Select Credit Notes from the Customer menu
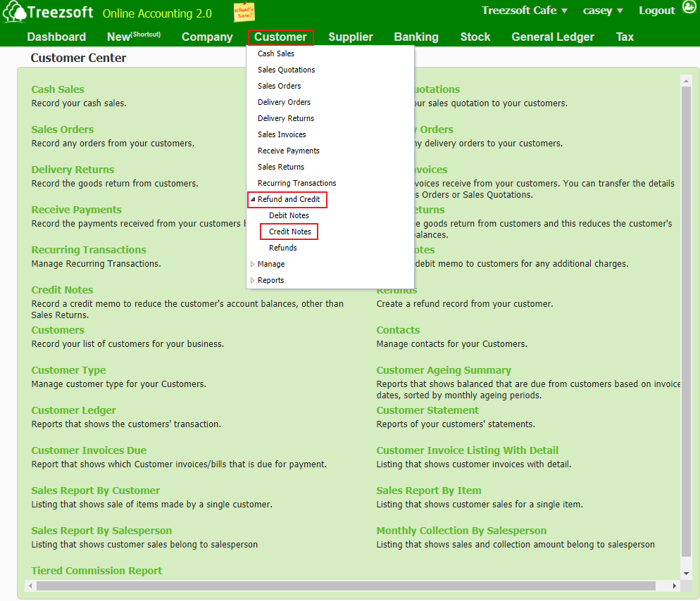Image resolution: width=700 pixels, height=601 pixels. click(x=289, y=232)
